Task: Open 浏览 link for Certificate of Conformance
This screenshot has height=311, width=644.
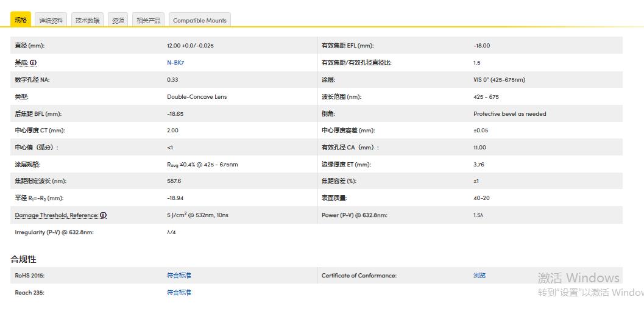Action: tap(479, 276)
